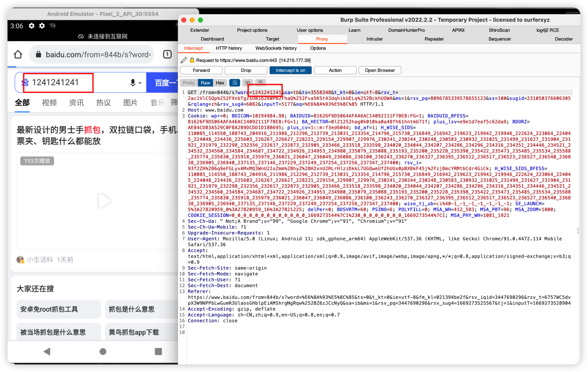Open the Action dropdown menu
This screenshot has height=372, width=588.
click(x=335, y=70)
